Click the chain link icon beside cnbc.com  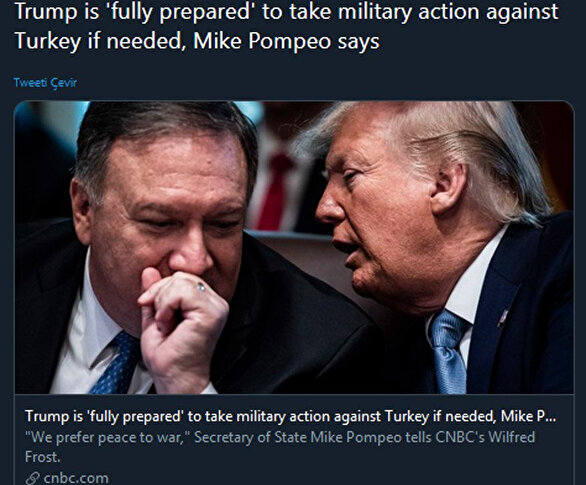(x=33, y=478)
